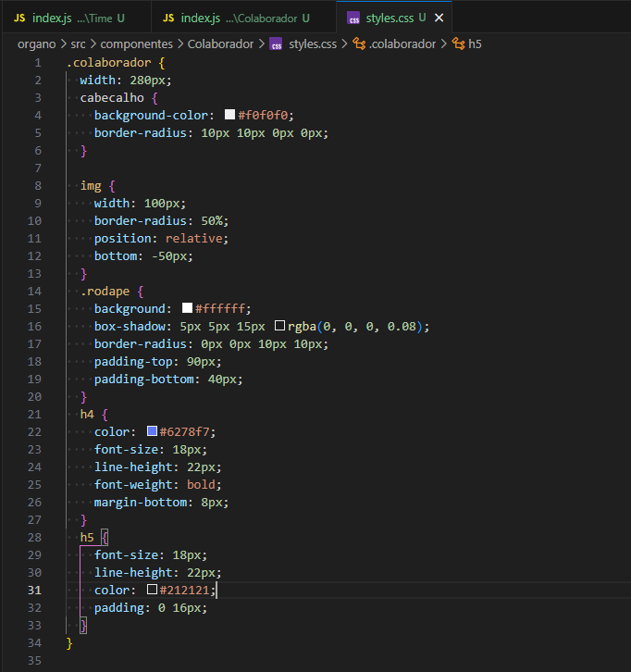Click line number 21 in the gutter
Viewport: 631px width, 672px height.
[x=35, y=414]
